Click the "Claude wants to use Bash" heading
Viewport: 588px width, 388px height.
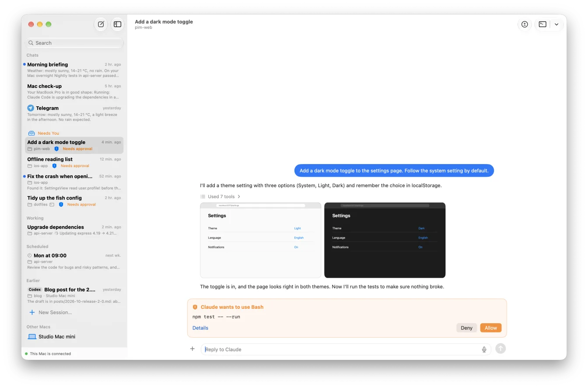232,307
